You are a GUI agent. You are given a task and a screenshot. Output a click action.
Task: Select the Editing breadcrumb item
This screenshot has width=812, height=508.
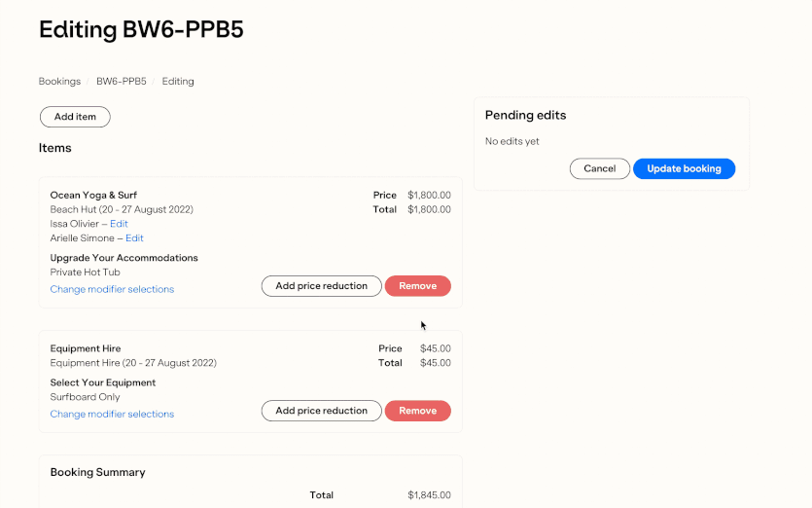point(178,82)
